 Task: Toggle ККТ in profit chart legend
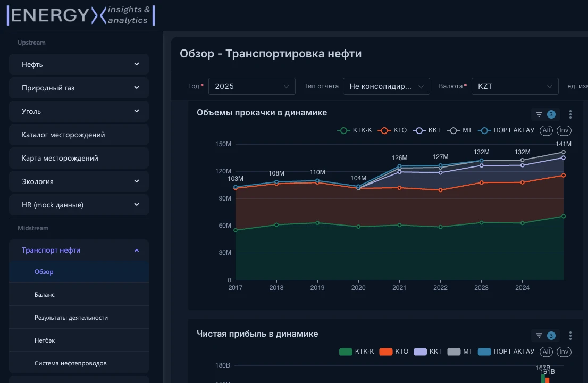click(x=427, y=352)
